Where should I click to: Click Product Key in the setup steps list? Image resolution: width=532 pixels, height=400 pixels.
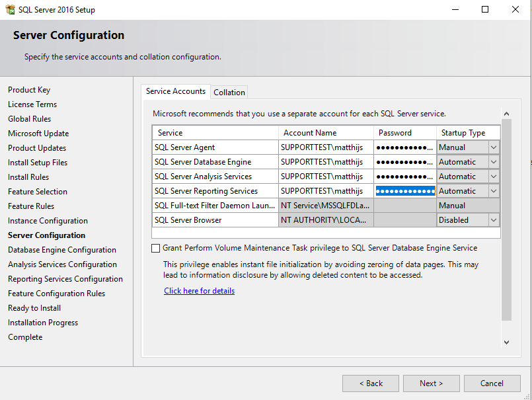click(29, 90)
